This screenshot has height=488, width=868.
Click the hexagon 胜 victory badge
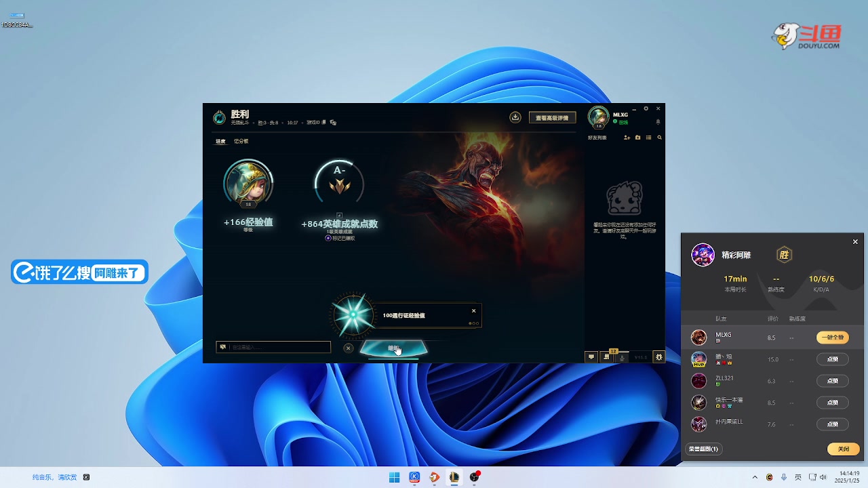tap(784, 255)
